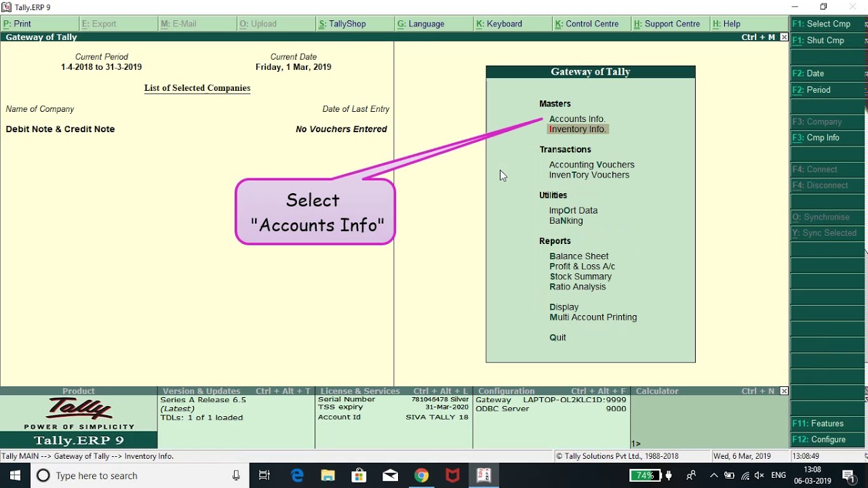Click the Windows search box
This screenshot has height=488, width=868.
pos(139,476)
